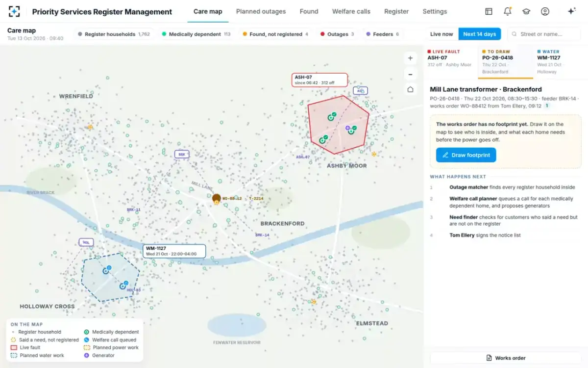Click the Priority Services Register app logo
This screenshot has height=368, width=588.
14,11
